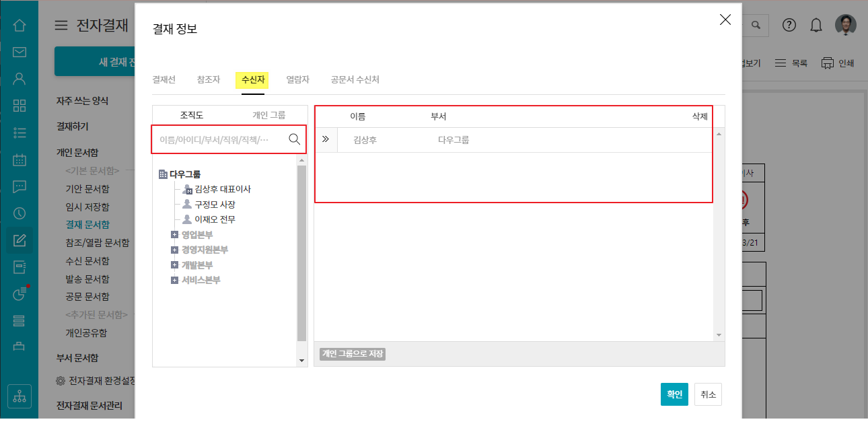868x432 pixels.
Task: Click the double-arrow icon beside 김상후 row
Action: click(x=326, y=139)
